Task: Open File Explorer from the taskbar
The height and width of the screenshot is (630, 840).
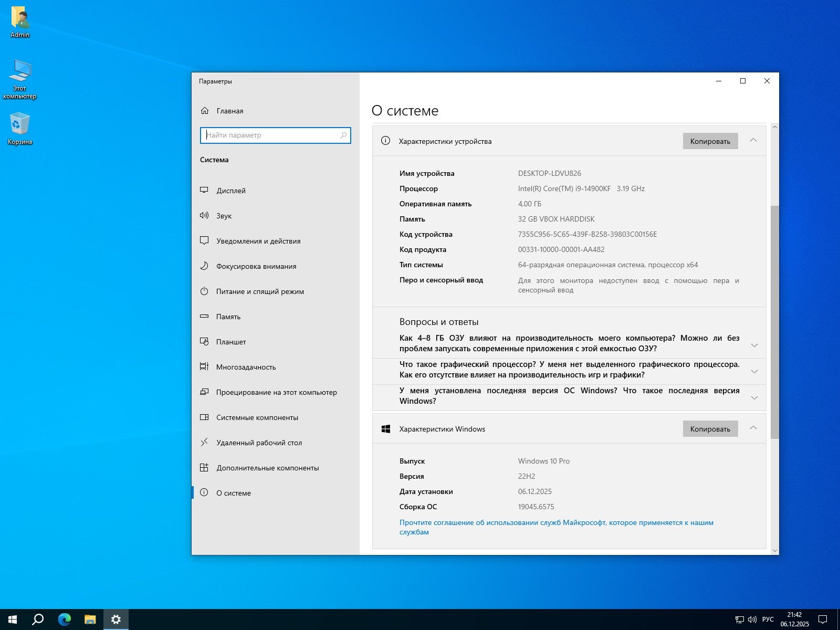Action: (90, 619)
